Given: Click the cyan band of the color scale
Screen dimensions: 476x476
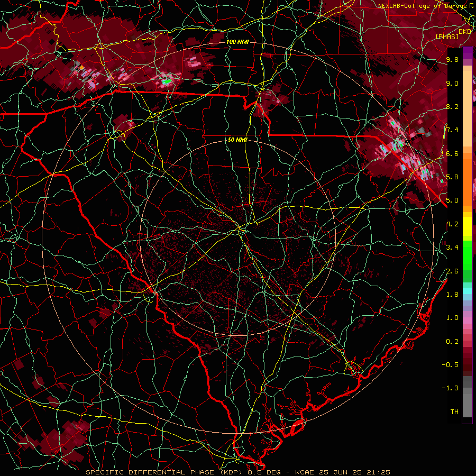Looking at the screenshot, I should tap(467, 291).
